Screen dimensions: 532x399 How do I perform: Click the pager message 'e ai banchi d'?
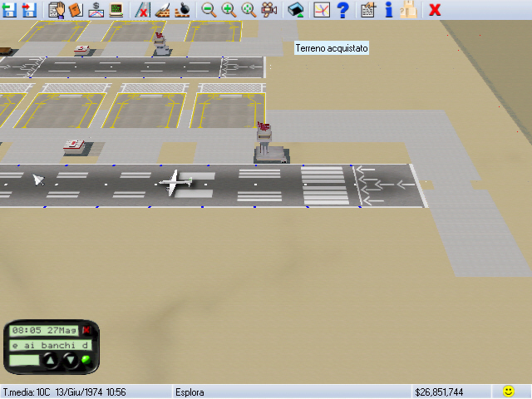tap(50, 346)
